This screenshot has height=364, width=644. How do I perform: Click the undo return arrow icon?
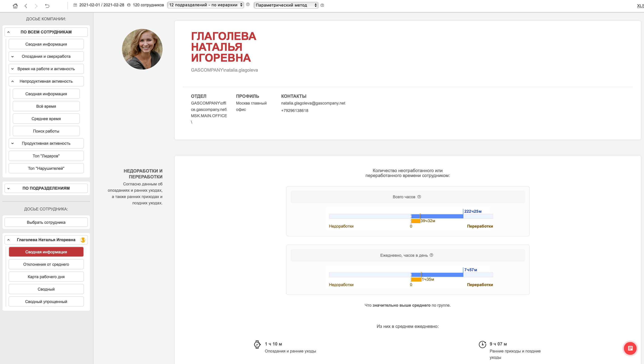click(x=47, y=5)
